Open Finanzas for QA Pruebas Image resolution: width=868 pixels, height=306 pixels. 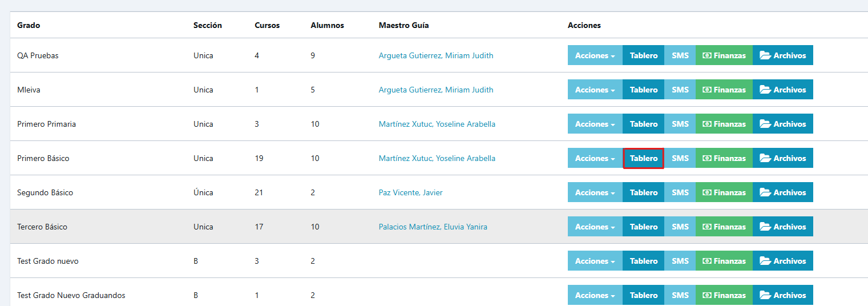(724, 55)
